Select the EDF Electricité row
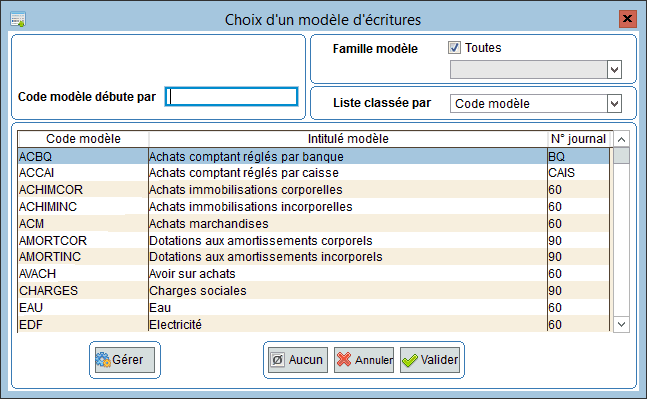The image size is (647, 399). [314, 325]
